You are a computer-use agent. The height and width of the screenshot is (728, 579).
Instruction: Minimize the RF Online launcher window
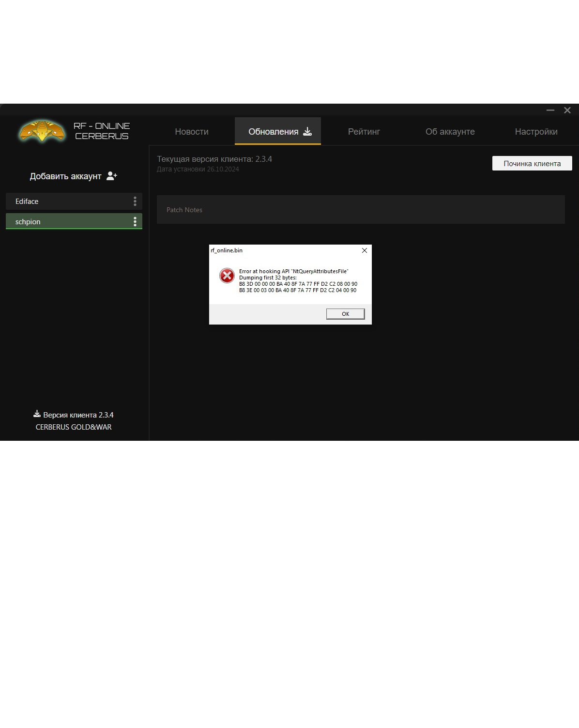tap(550, 110)
